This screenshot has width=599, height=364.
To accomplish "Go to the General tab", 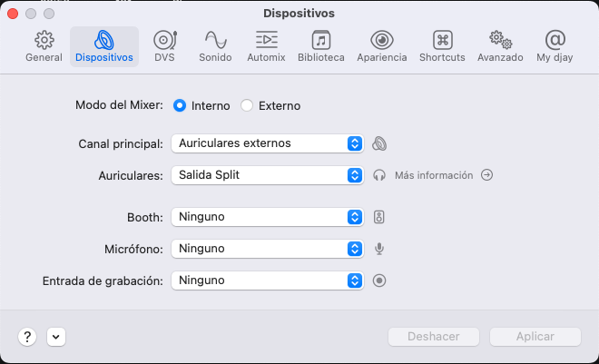I will (x=44, y=46).
